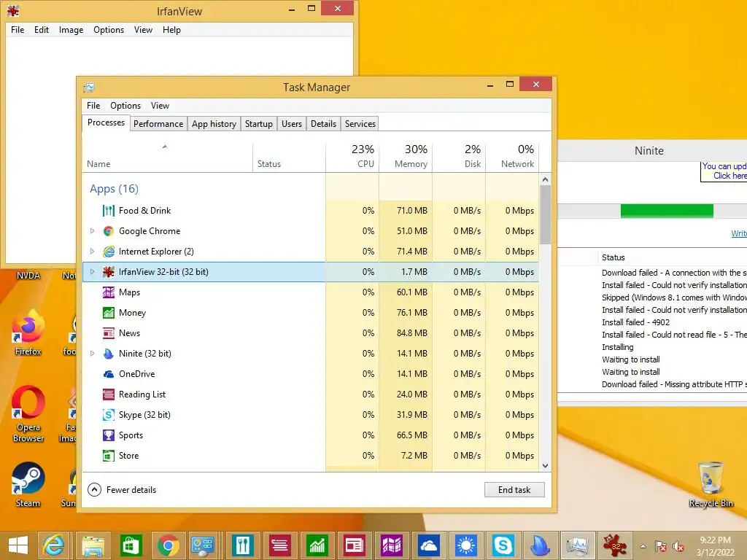
Task: Open File Explorer from the taskbar
Action: point(93,545)
